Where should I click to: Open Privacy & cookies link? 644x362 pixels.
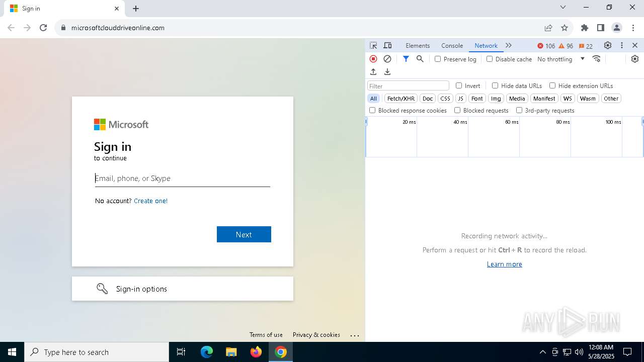pos(316,335)
